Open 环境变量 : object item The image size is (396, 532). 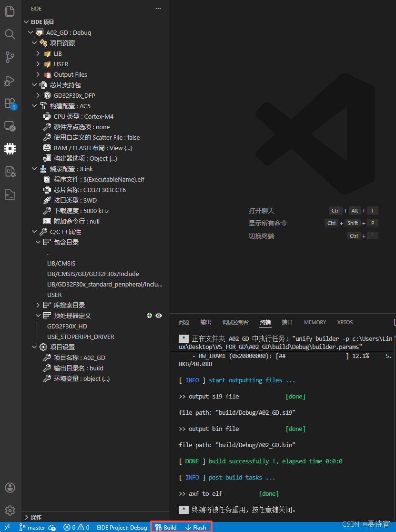pyautogui.click(x=81, y=379)
